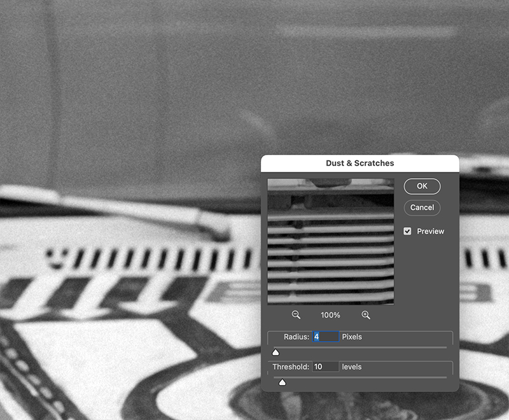
Task: Click the "Radius:" label
Action: tap(297, 337)
